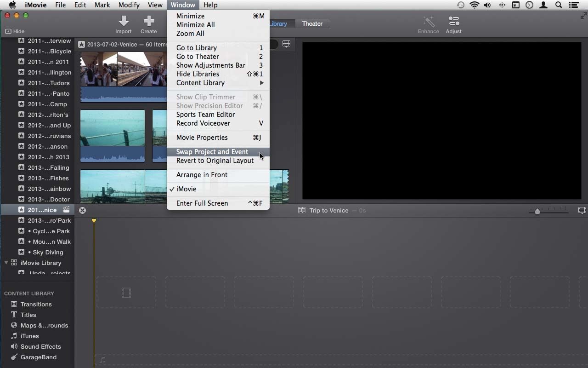Open Titles in Content Library
The height and width of the screenshot is (368, 588).
pyautogui.click(x=28, y=315)
